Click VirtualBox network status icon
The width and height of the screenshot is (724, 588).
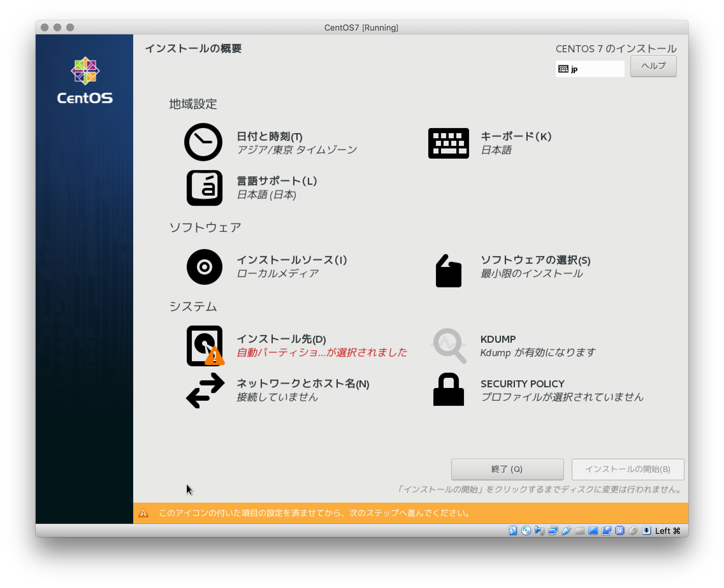pos(553,530)
